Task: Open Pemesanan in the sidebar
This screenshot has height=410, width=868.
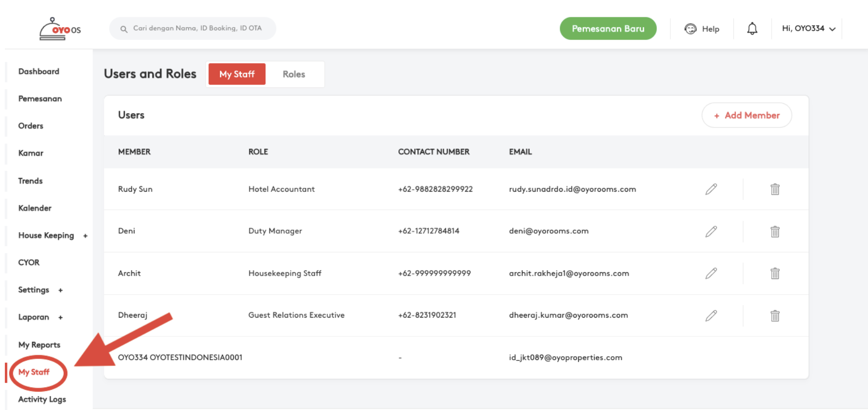Action: tap(40, 99)
